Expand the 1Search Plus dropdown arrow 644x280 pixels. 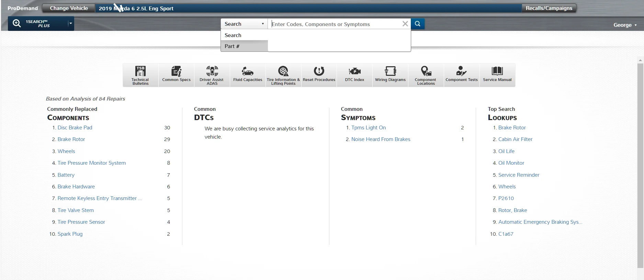pyautogui.click(x=70, y=24)
